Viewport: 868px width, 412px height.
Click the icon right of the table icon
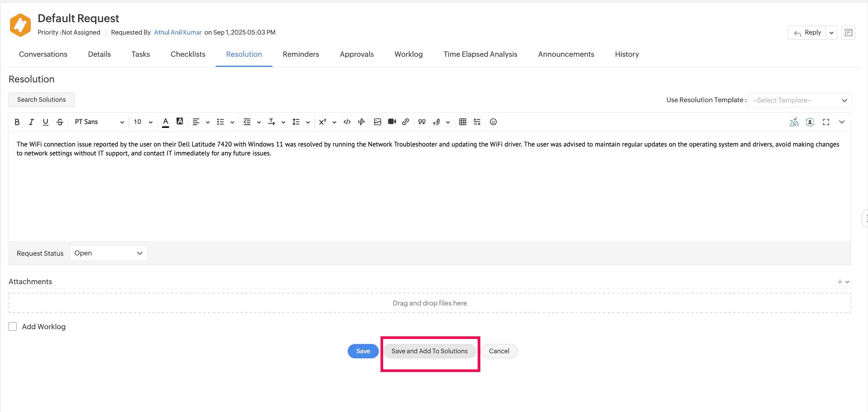pyautogui.click(x=477, y=122)
